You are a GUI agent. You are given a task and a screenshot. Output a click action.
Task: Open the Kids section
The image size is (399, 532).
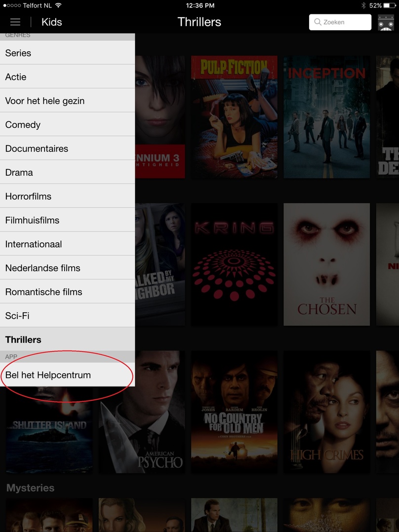[52, 22]
